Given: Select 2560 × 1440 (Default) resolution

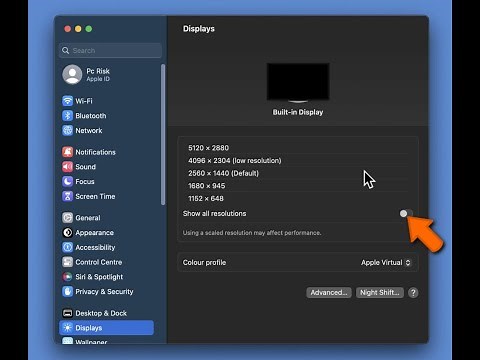Looking at the screenshot, I should click(x=223, y=173).
